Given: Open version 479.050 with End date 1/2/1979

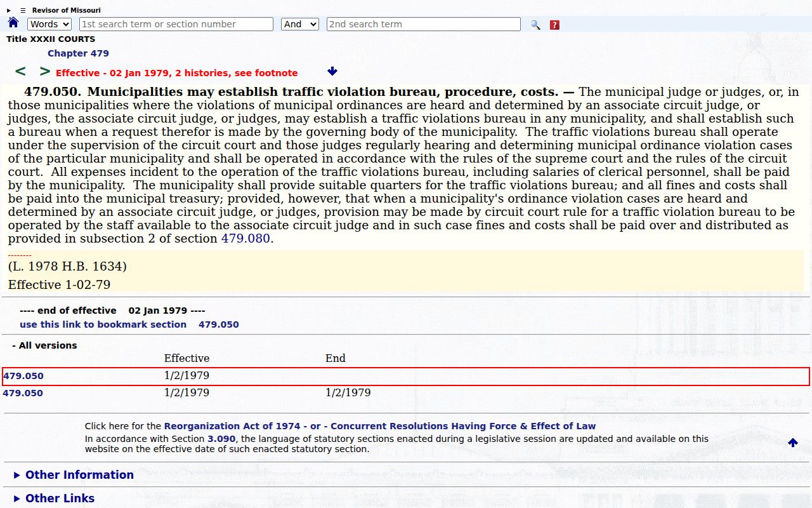Looking at the screenshot, I should [x=23, y=393].
